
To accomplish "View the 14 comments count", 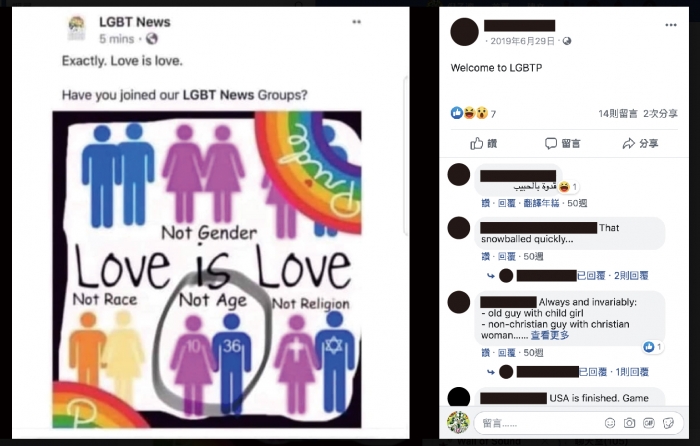I will coord(618,113).
